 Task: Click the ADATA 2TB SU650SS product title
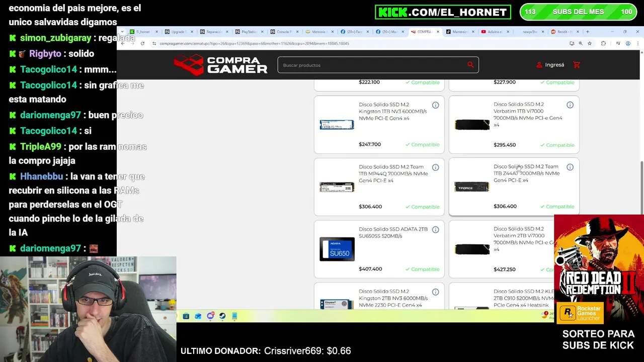click(393, 232)
